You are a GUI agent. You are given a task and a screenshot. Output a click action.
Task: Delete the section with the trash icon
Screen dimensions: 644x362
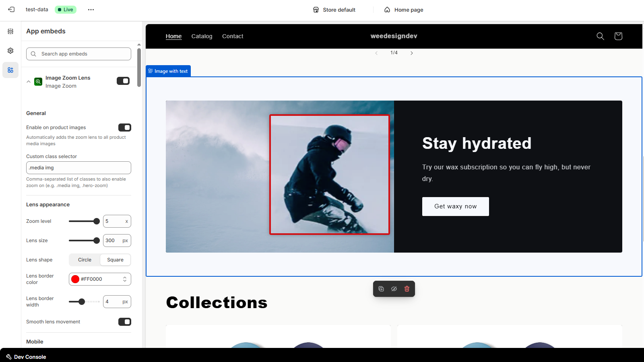tap(407, 289)
